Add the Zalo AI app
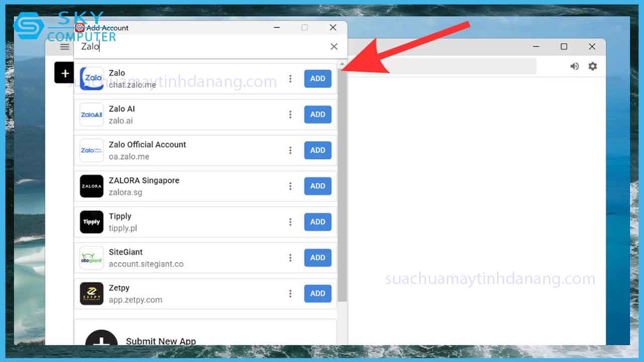Viewport: 644px width, 362px height. coord(318,115)
